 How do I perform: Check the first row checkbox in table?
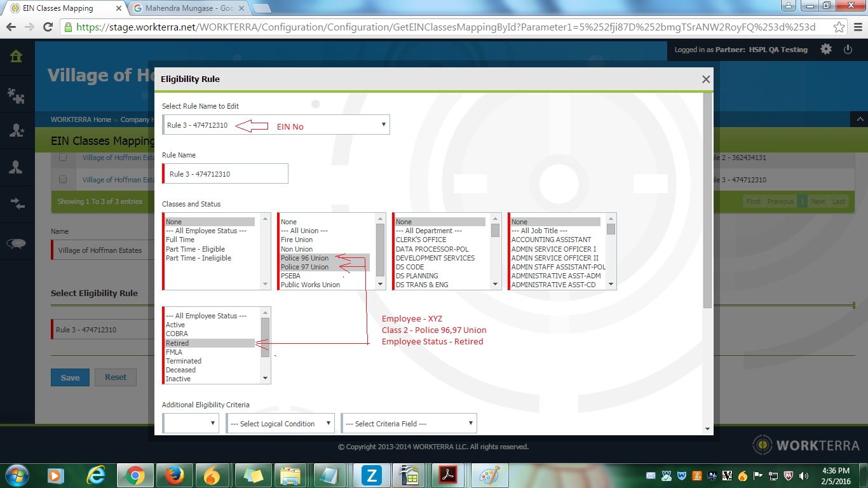coord(63,158)
